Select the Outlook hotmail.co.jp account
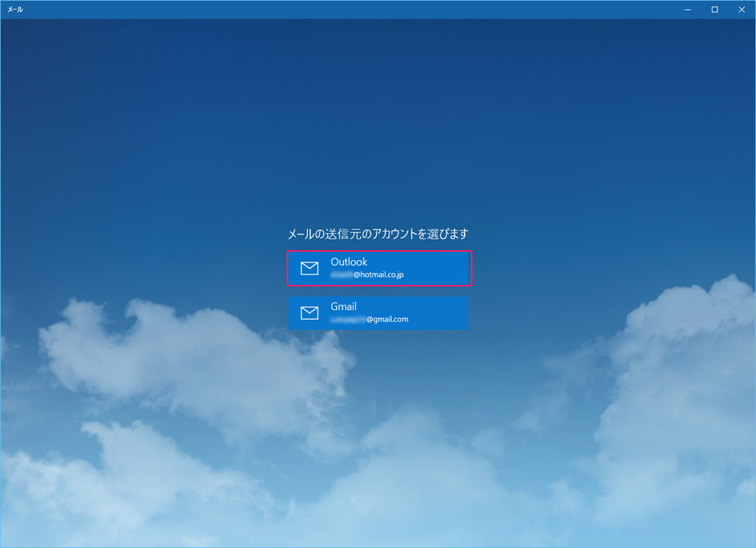The image size is (756, 548). coord(379,268)
